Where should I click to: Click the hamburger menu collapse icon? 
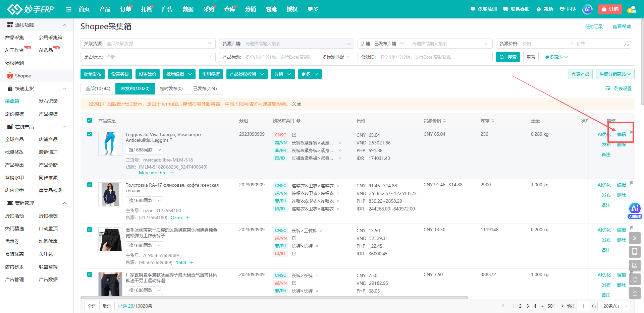[69, 9]
